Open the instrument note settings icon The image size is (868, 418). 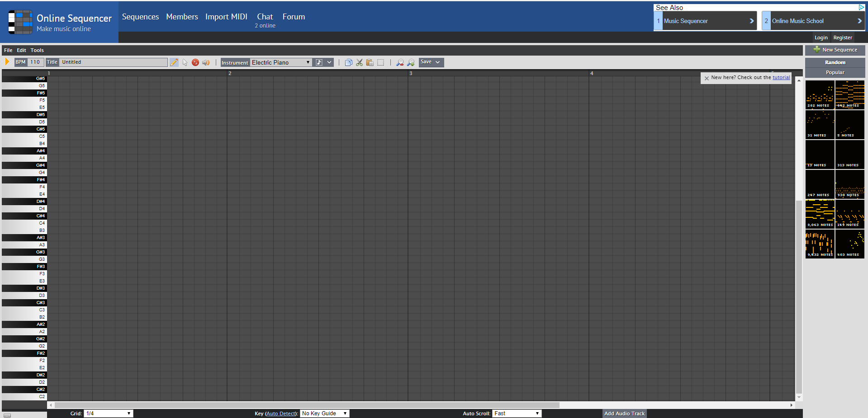(319, 62)
